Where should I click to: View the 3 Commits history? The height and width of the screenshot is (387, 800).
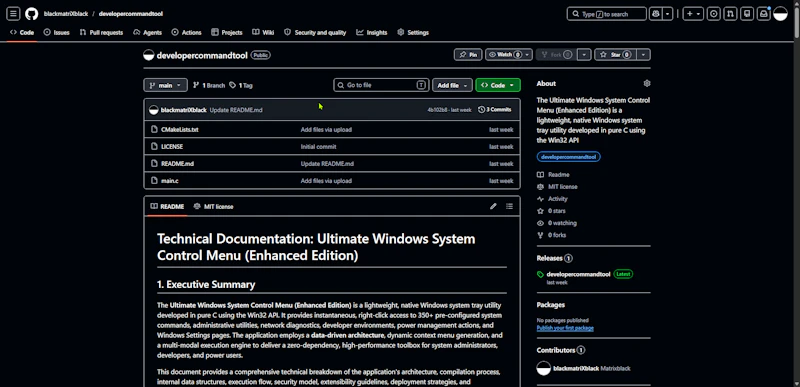tap(494, 110)
